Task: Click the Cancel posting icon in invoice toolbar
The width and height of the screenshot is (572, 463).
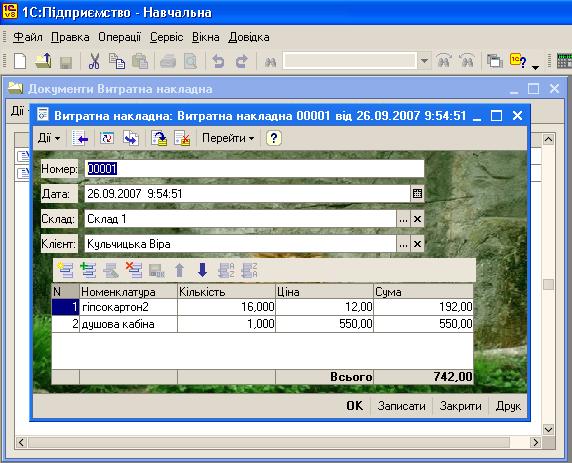Action: (182, 138)
